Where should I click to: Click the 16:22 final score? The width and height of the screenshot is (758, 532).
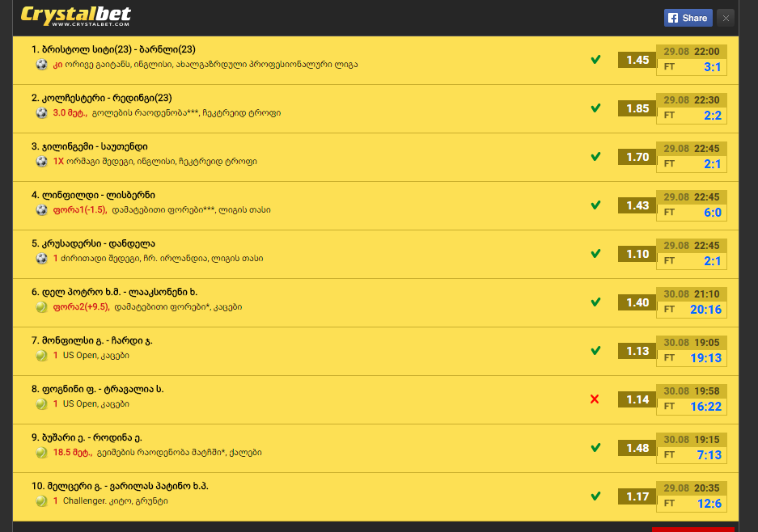(x=705, y=407)
